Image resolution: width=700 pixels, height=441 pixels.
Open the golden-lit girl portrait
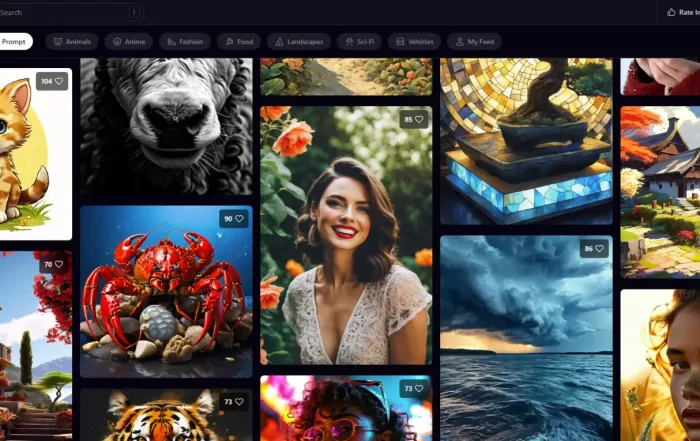[x=660, y=365]
